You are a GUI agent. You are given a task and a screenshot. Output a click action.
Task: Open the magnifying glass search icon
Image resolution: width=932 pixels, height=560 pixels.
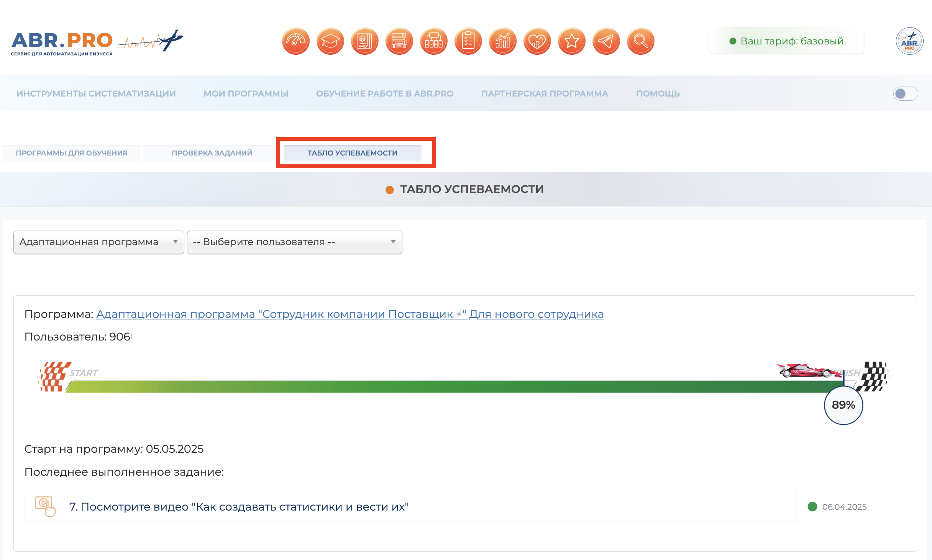coord(640,41)
